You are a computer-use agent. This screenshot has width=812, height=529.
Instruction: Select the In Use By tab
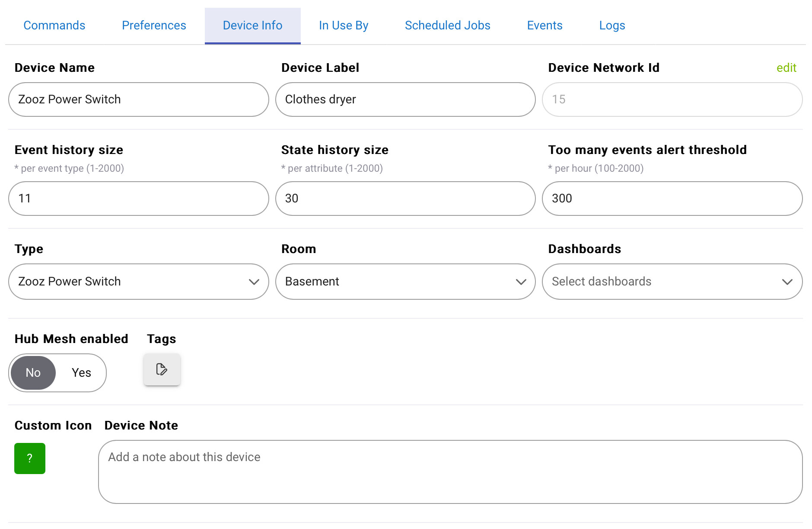coord(344,26)
